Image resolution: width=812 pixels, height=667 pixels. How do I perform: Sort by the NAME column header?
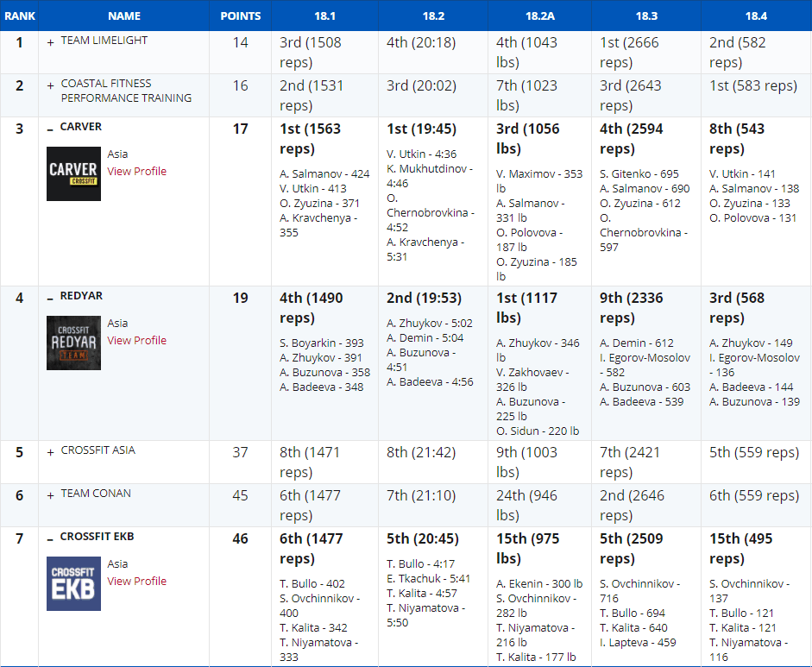point(124,16)
